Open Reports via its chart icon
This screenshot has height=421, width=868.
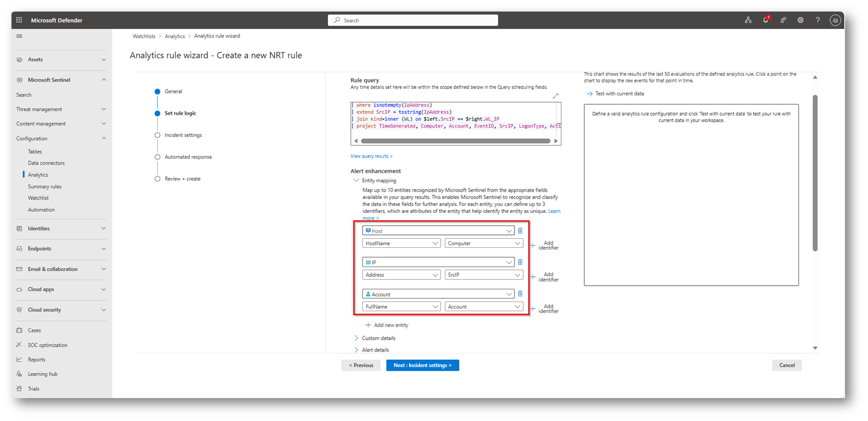click(19, 360)
